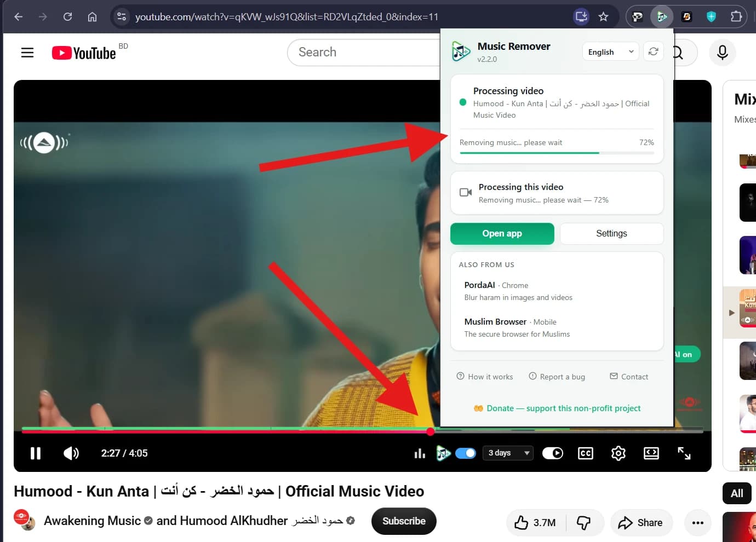Search with voice using the microphone icon

coord(722,53)
